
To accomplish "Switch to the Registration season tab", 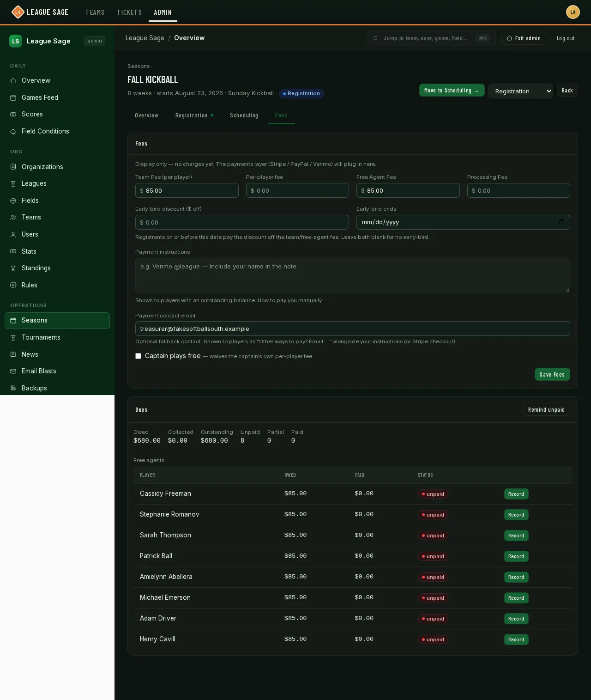I will click(194, 116).
